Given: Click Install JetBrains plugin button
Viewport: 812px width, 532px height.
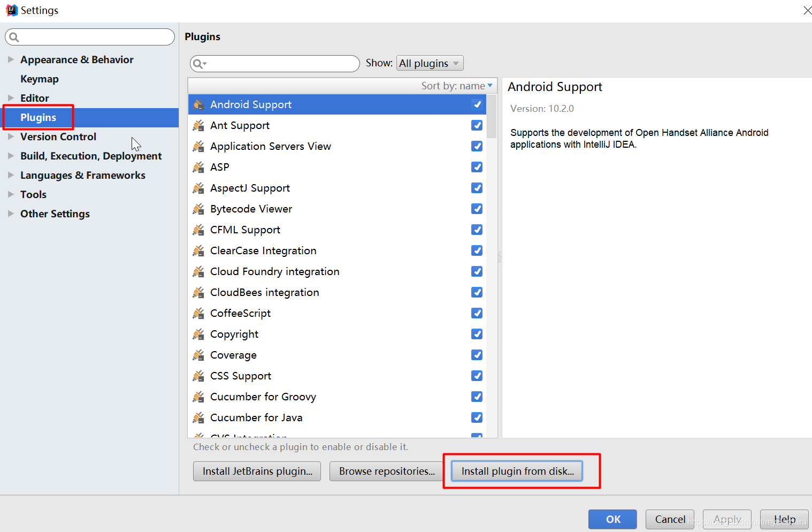Looking at the screenshot, I should (x=257, y=471).
